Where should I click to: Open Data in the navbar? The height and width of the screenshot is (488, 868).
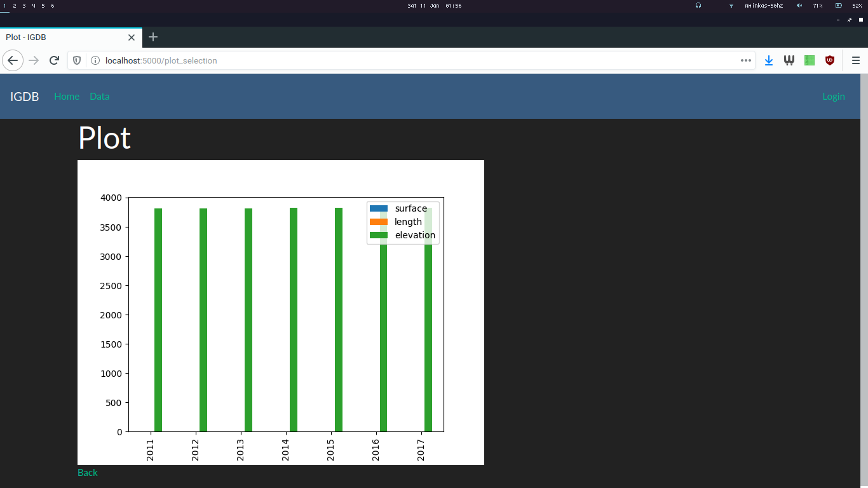(x=100, y=97)
